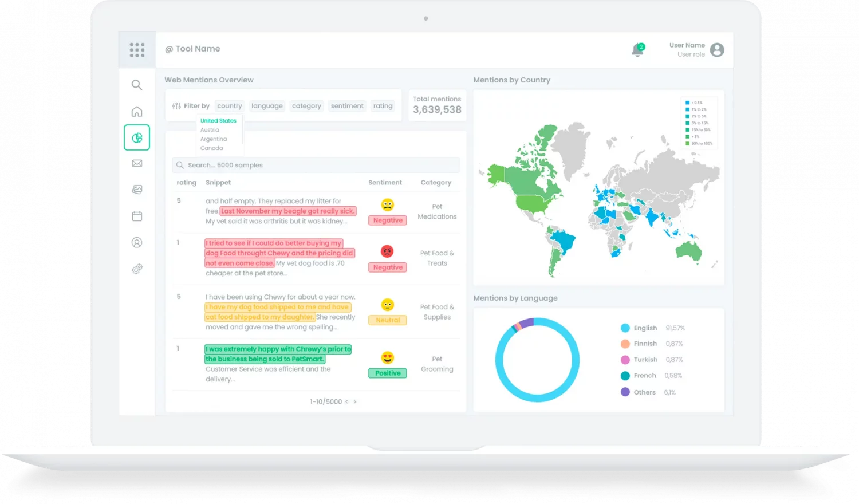Click the Category column header
Viewport: 859px width, 504px height.
coord(436,183)
